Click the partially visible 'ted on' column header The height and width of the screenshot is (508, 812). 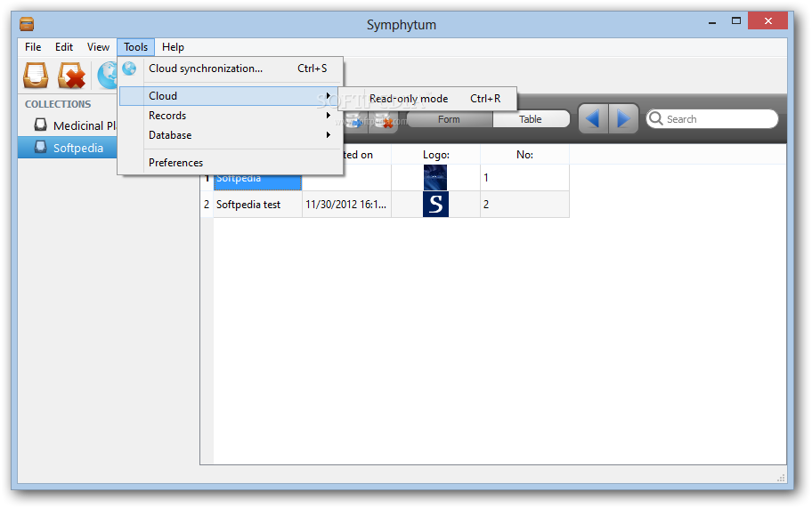coord(366,155)
